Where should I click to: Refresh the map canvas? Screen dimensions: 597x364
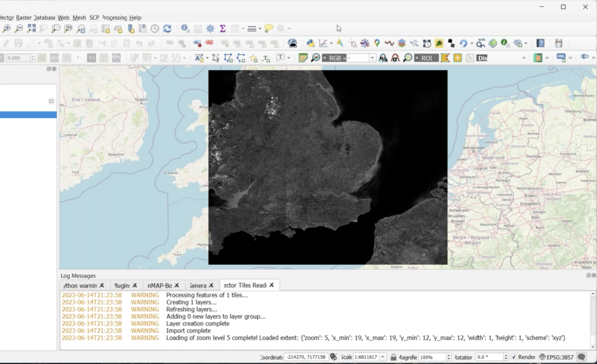167,28
